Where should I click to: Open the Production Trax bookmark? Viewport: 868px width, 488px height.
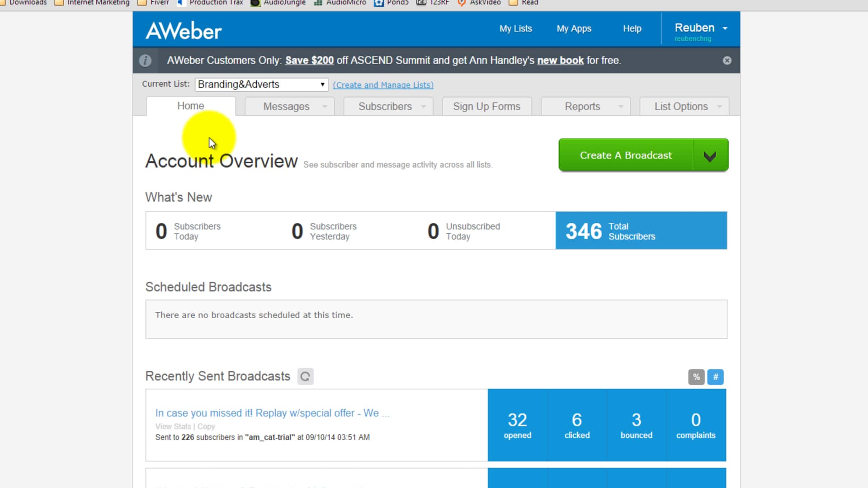pos(210,3)
